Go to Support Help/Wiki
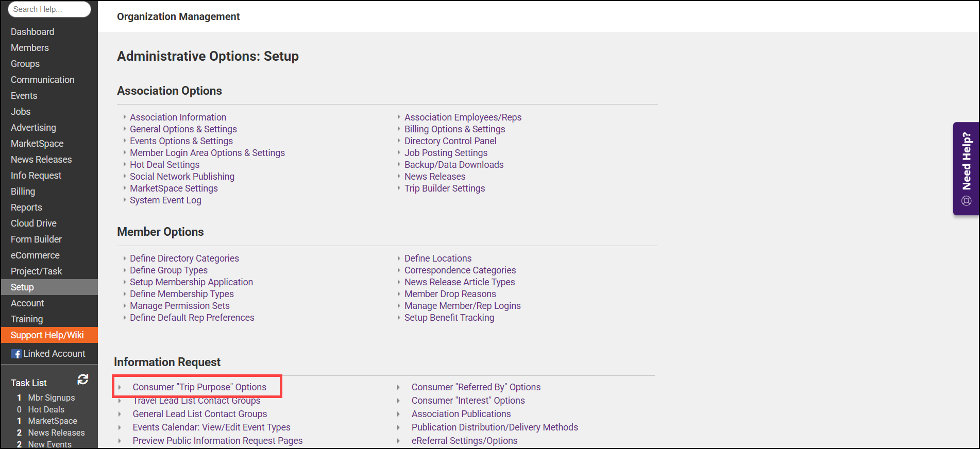980x449 pixels. click(47, 335)
